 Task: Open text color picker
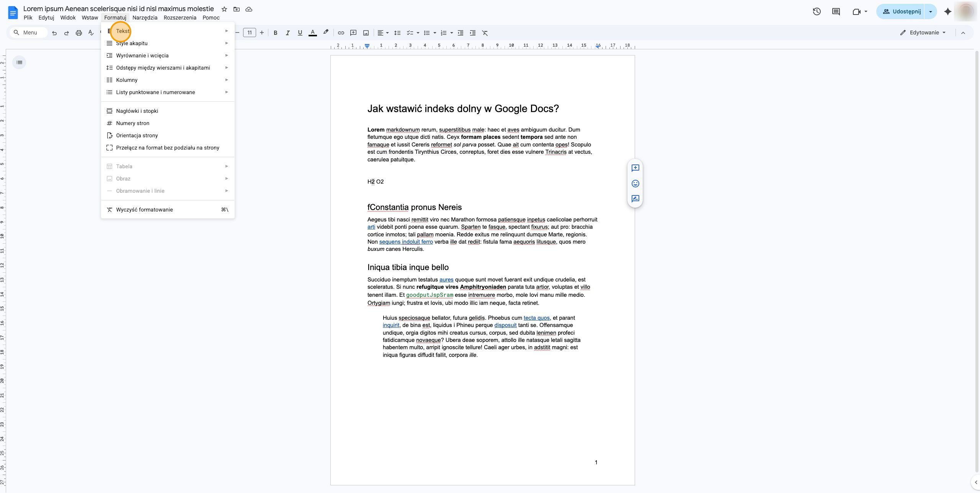[313, 33]
